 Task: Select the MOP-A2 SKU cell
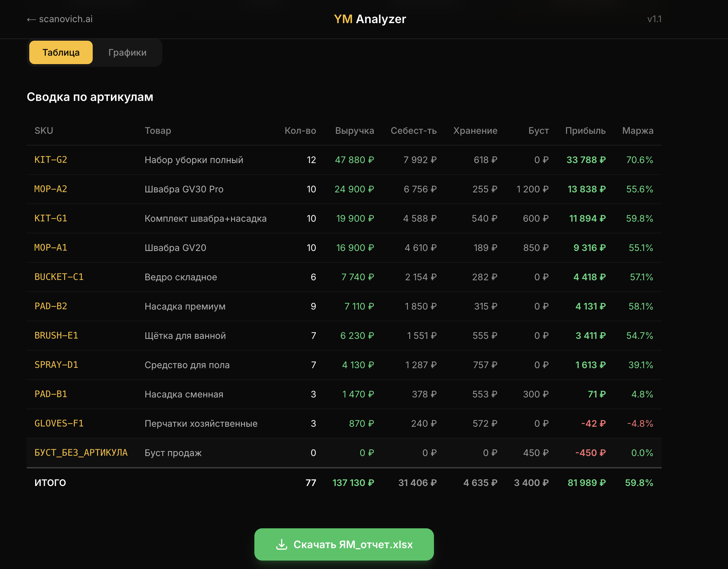coord(51,189)
